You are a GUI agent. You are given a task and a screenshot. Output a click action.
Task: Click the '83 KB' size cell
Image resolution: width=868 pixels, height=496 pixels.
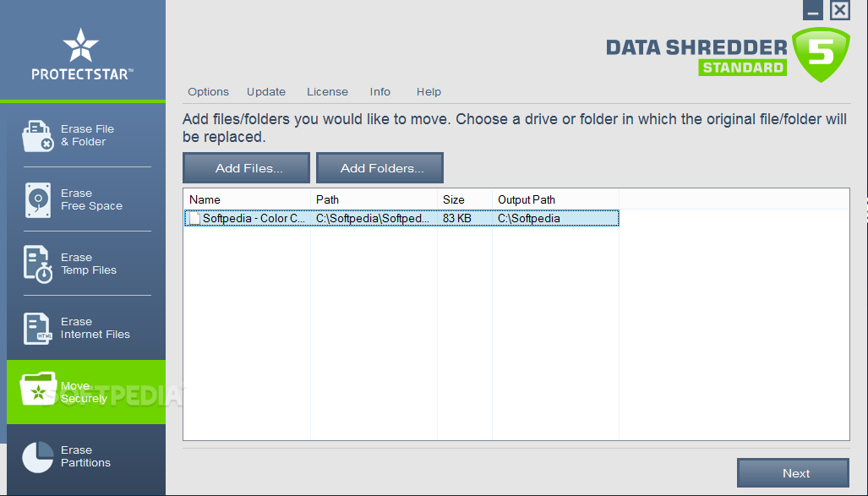tap(456, 218)
